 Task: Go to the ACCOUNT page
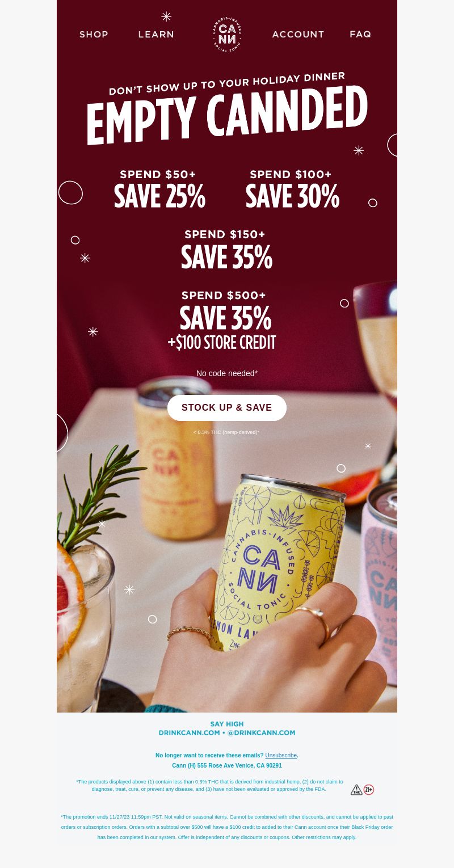click(298, 35)
